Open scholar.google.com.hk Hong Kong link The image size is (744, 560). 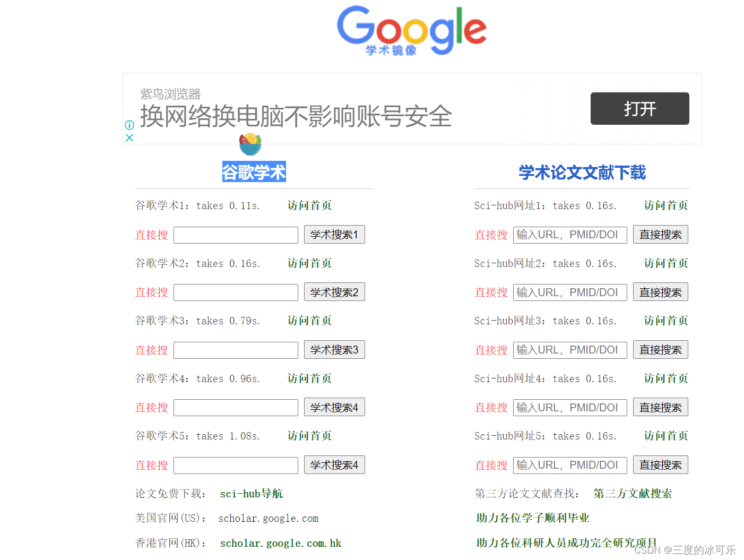280,543
